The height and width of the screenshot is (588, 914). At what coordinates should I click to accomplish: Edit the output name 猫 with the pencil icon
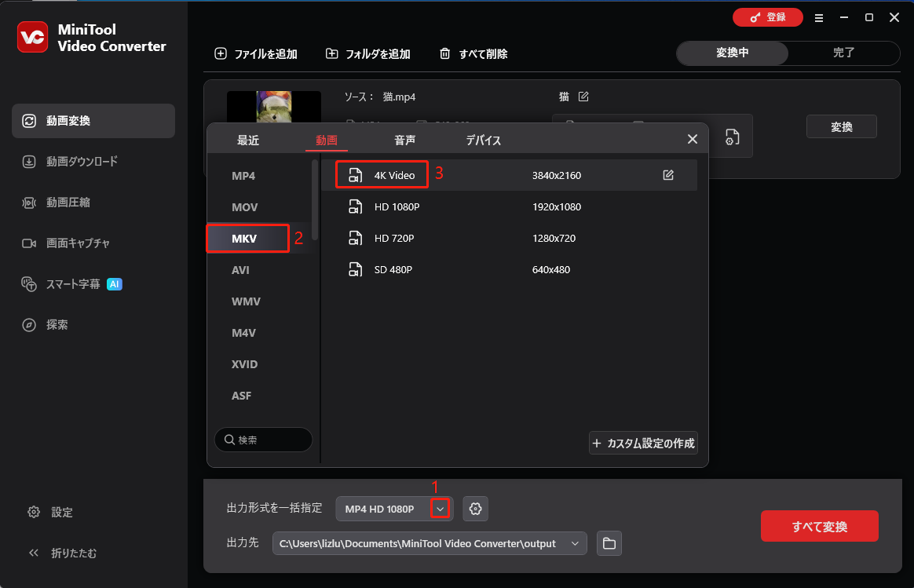click(583, 96)
